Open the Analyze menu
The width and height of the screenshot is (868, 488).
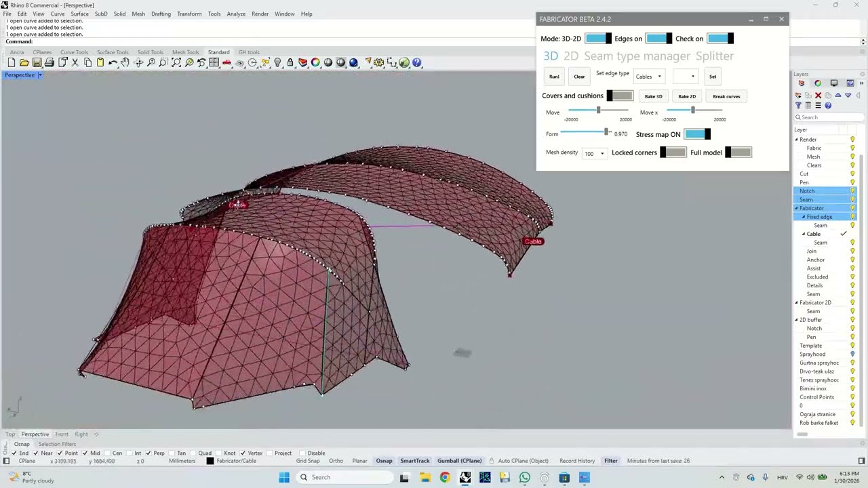pos(236,14)
